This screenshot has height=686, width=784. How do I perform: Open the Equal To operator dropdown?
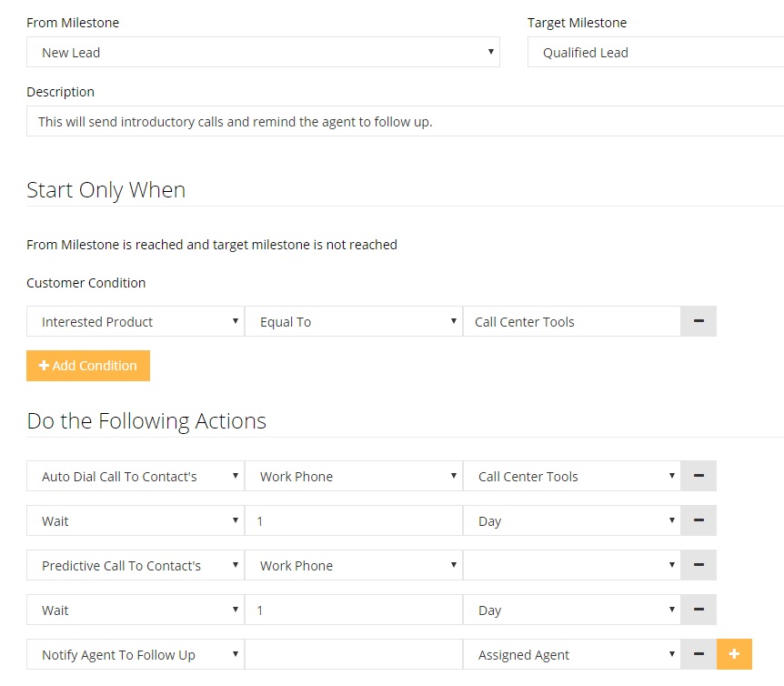point(354,321)
